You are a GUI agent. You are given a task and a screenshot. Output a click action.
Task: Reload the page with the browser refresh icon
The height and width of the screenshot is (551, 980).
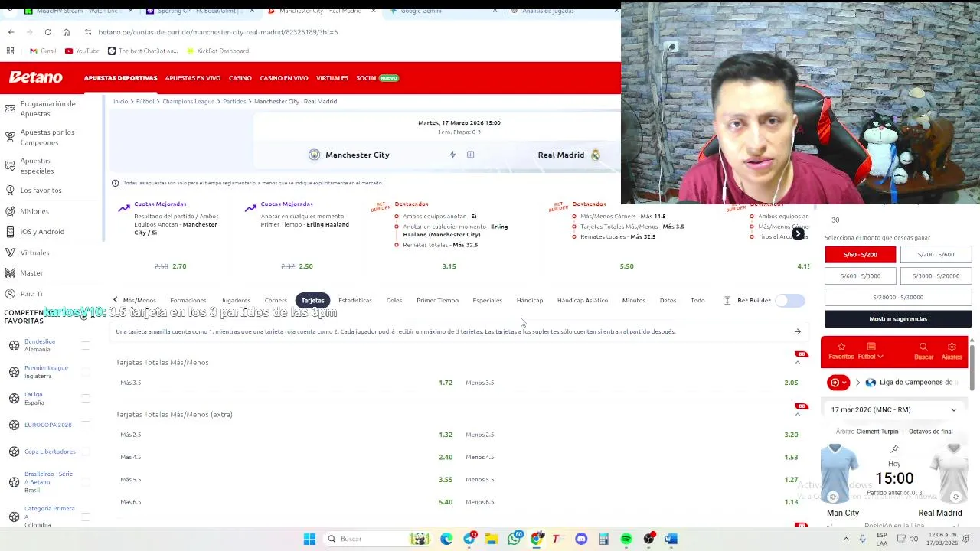coord(47,32)
